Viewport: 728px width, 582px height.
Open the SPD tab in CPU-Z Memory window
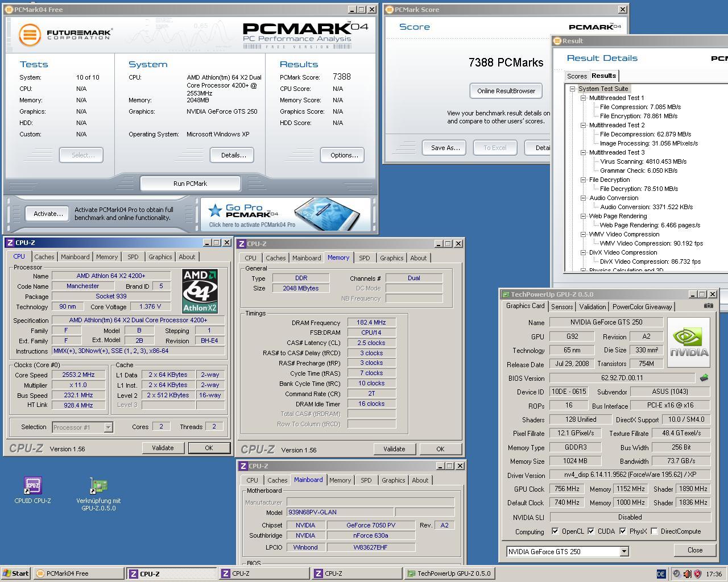point(365,258)
